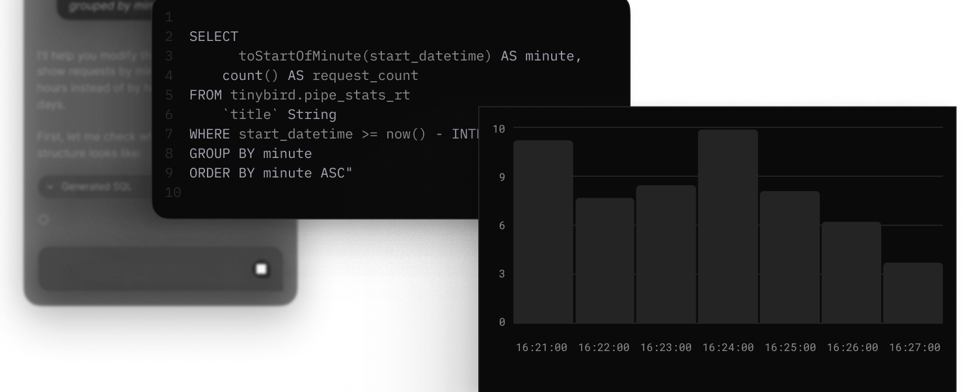Select the bar for 16:22:00
980x392 pixels.
[x=605, y=261]
